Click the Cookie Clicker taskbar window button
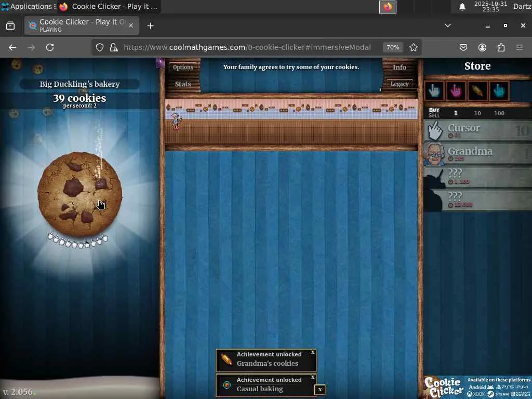Screen dimensions: 532x399 (x=109, y=6)
